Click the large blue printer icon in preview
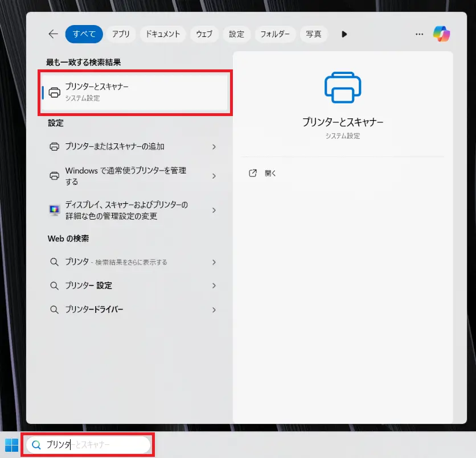The height and width of the screenshot is (458, 476). coord(343,87)
